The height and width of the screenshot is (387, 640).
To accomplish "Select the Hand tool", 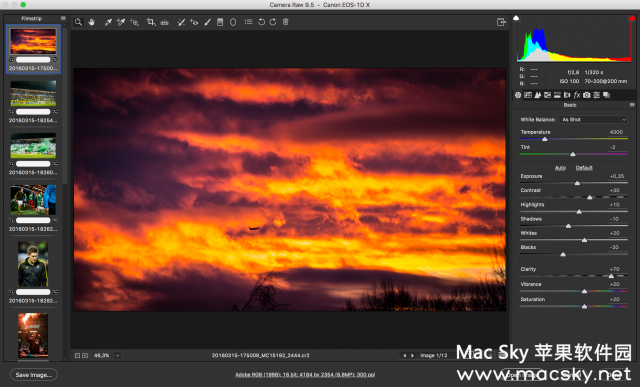I will (x=91, y=22).
